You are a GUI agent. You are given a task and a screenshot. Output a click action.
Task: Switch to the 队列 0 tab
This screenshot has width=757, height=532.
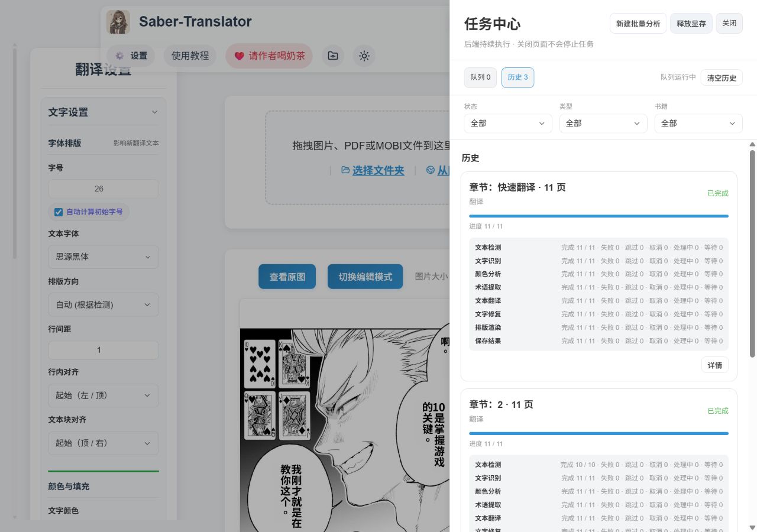tap(480, 77)
